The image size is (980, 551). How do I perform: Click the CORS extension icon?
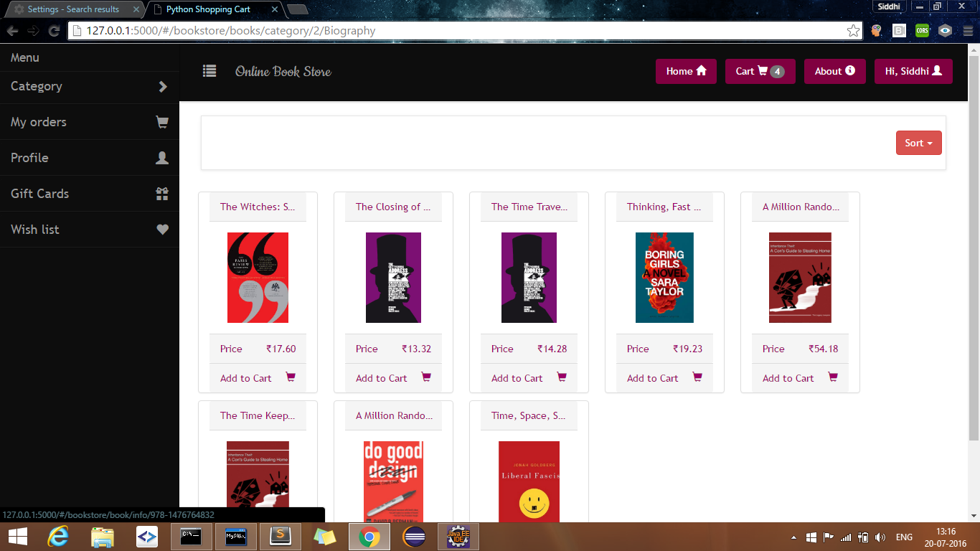tap(922, 31)
